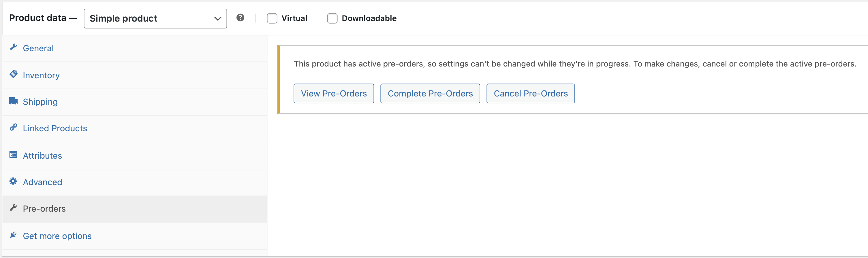
Task: Click the Linked Products chain icon
Action: coord(14,128)
